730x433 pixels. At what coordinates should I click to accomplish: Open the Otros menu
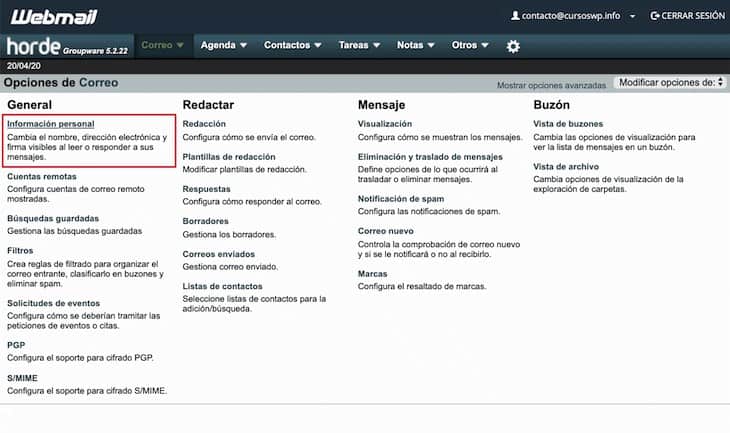click(x=470, y=45)
